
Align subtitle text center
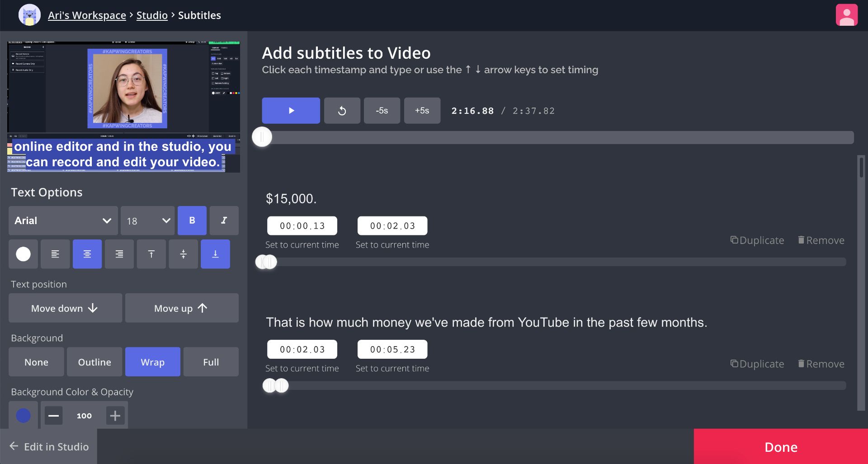point(87,254)
